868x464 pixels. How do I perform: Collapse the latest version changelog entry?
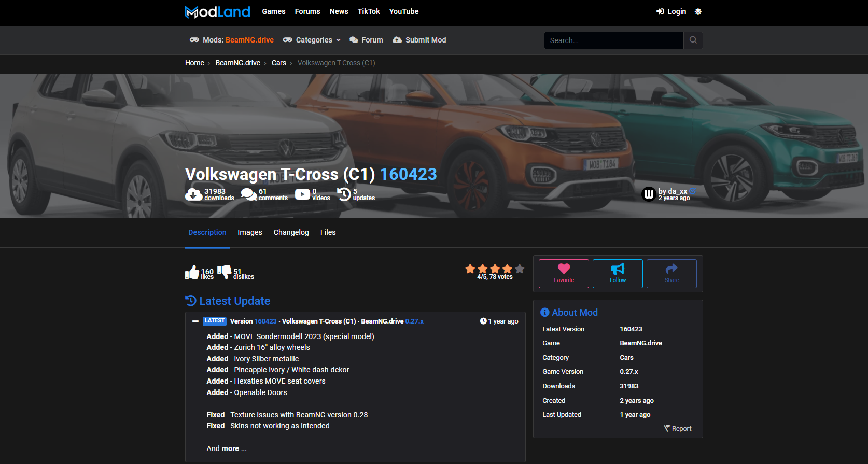pyautogui.click(x=195, y=321)
